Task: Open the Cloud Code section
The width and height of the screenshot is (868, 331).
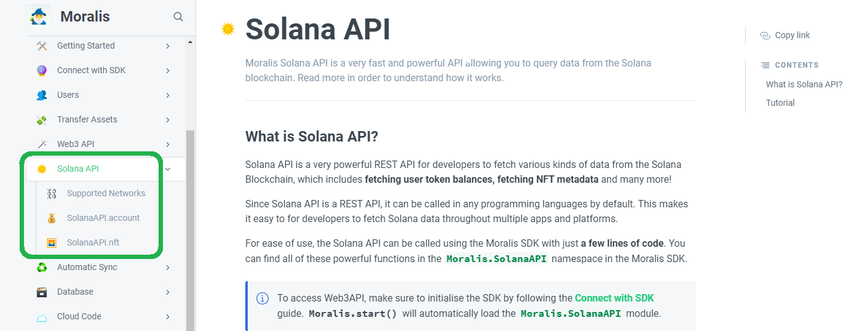Action: [79, 316]
